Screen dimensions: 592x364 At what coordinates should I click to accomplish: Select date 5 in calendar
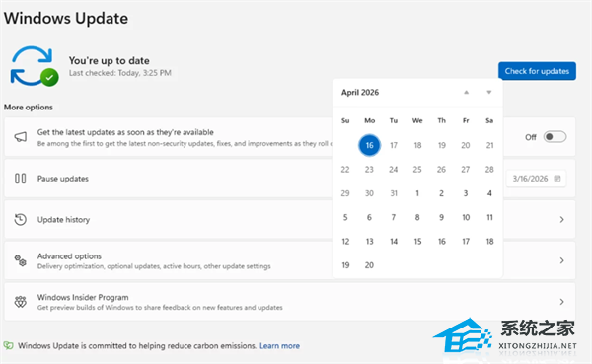click(345, 217)
